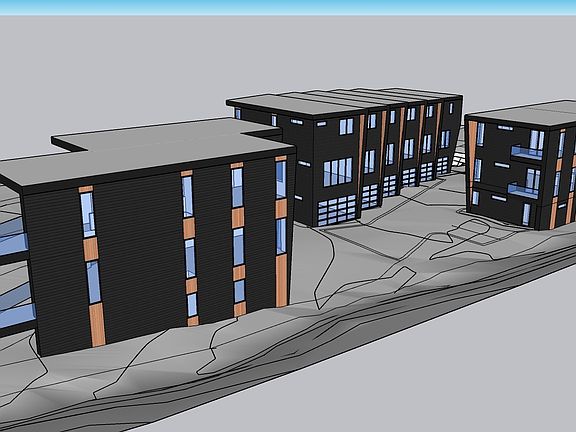The image size is (576, 432).
Task: Click the largest garage door on the row-houses
Action: coord(337,210)
